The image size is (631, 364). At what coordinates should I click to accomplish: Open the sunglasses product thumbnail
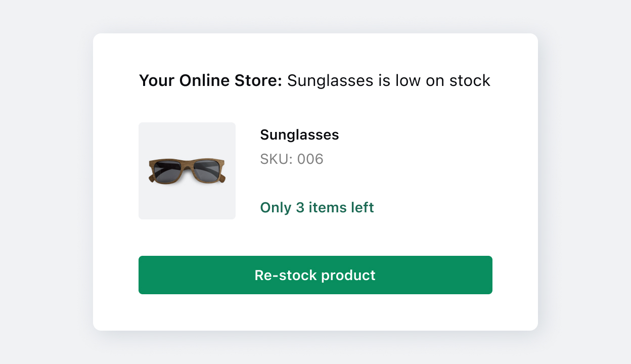click(187, 171)
